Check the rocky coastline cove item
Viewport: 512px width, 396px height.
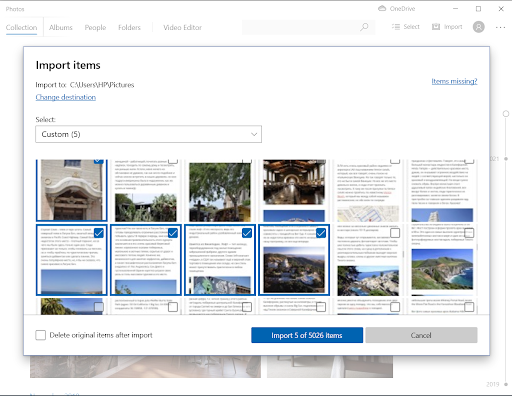pyautogui.click(x=395, y=233)
